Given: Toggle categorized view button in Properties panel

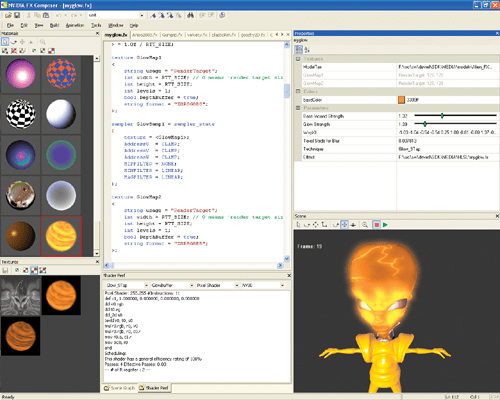Looking at the screenshot, I should tap(299, 50).
